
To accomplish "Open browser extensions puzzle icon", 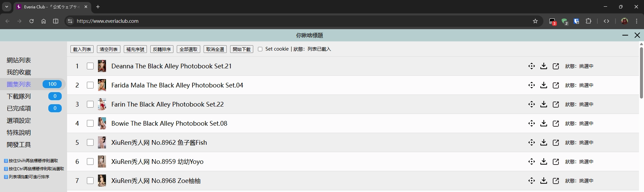I will tap(588, 21).
